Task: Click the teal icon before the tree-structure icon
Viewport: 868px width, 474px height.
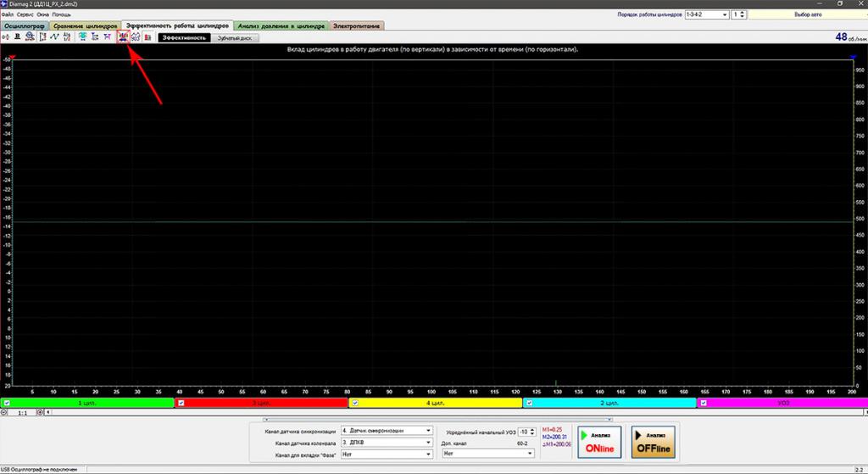Action: tap(82, 37)
